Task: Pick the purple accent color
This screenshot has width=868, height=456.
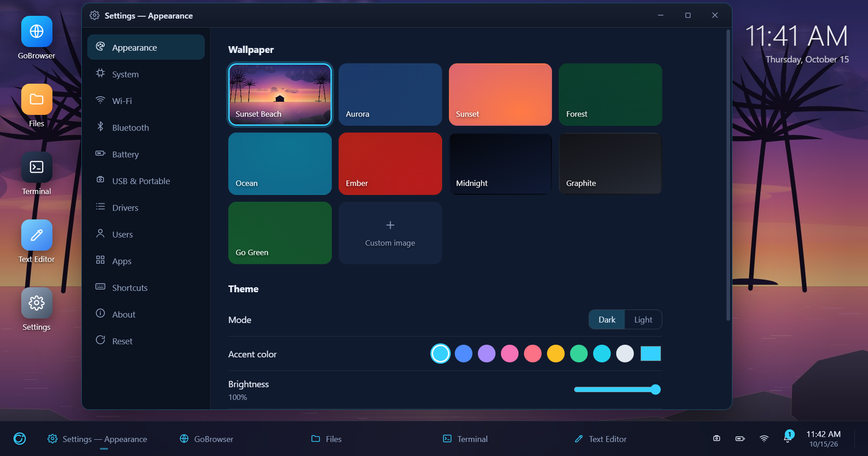Action: tap(486, 354)
